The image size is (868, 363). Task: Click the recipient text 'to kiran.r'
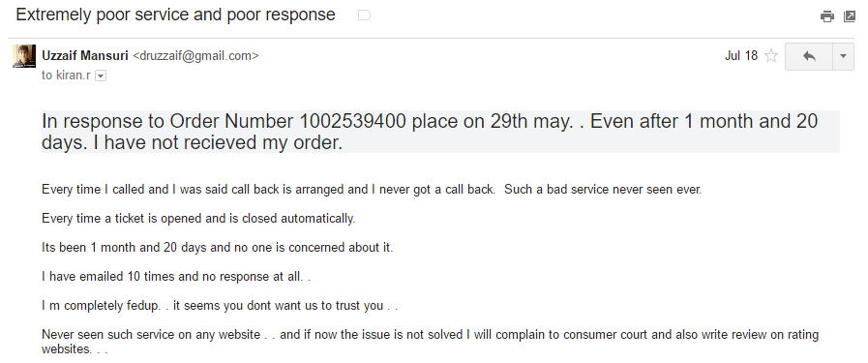[x=66, y=76]
